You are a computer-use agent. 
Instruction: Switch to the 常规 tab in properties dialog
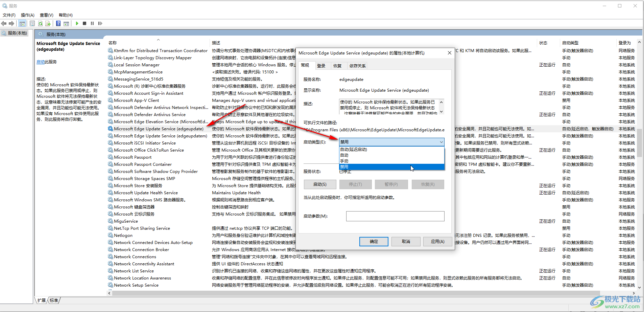305,65
